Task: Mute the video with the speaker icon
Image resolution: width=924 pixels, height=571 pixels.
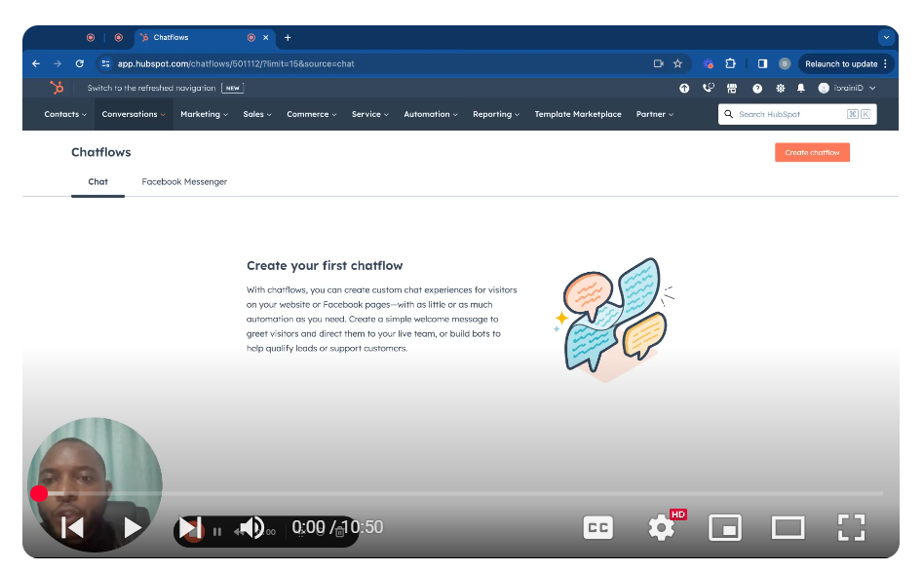Action: 252,527
